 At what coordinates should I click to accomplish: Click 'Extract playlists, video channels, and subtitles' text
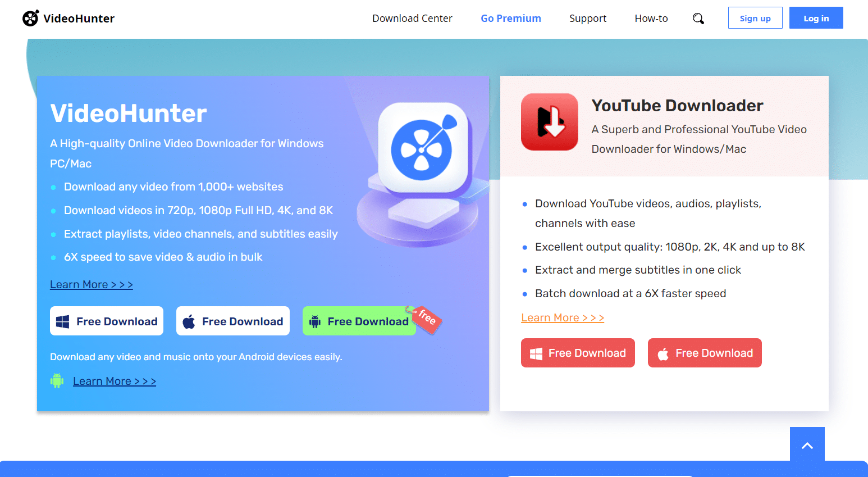coord(201,234)
